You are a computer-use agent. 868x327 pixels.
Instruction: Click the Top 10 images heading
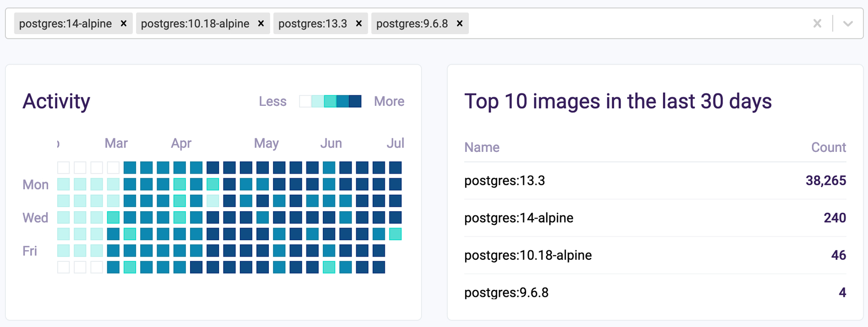(x=618, y=101)
